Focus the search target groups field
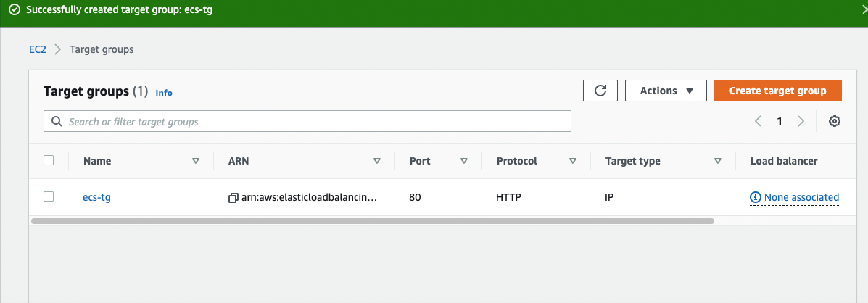The height and width of the screenshot is (303, 868). [x=307, y=121]
